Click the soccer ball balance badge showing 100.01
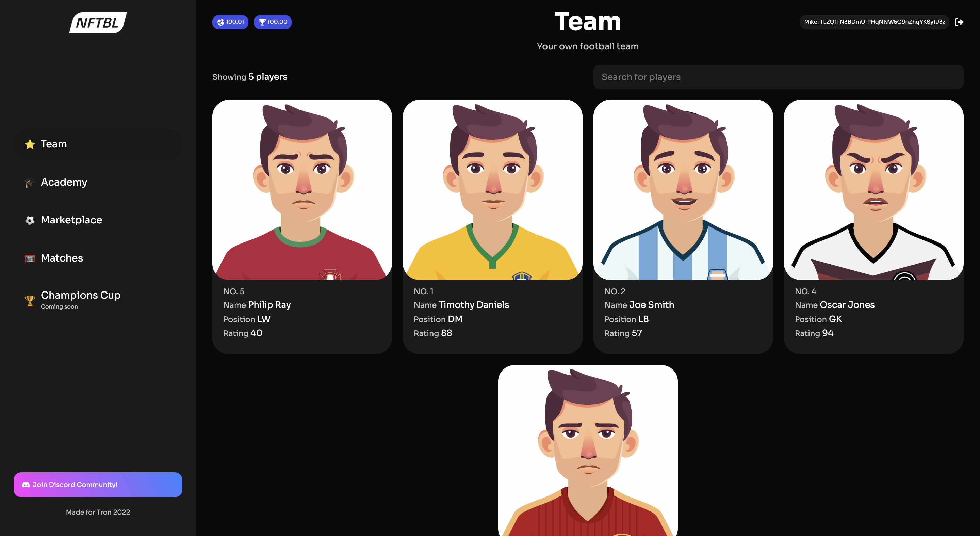Screen dimensions: 980x536 click(230, 22)
